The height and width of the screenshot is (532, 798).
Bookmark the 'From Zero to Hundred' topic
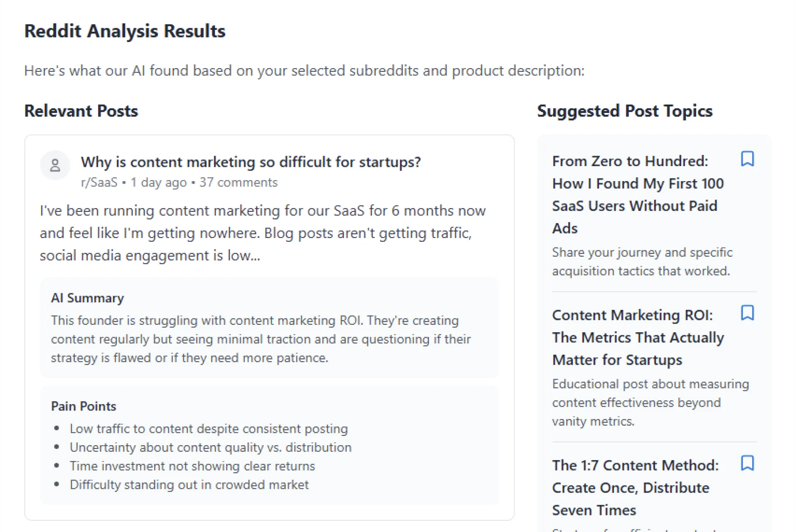(x=747, y=159)
